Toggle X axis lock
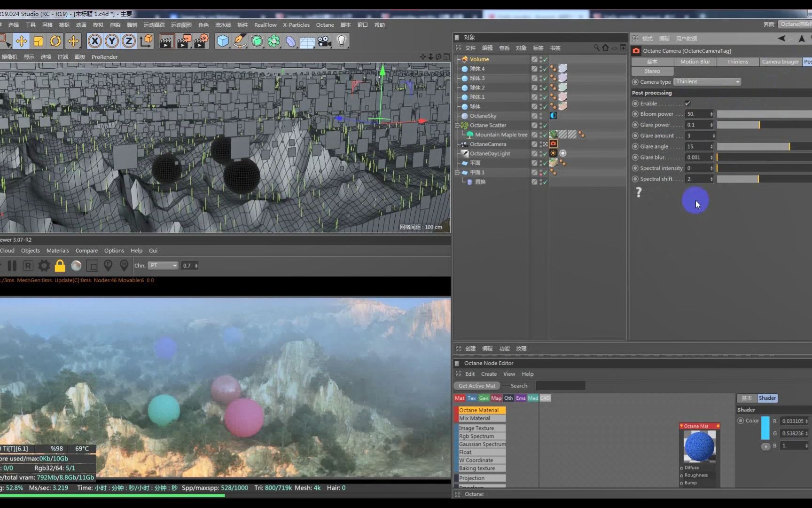812x508 pixels. (95, 41)
